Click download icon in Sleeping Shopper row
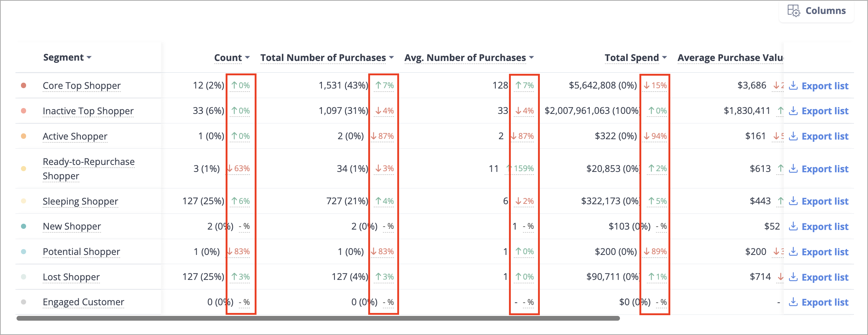 [x=793, y=201]
